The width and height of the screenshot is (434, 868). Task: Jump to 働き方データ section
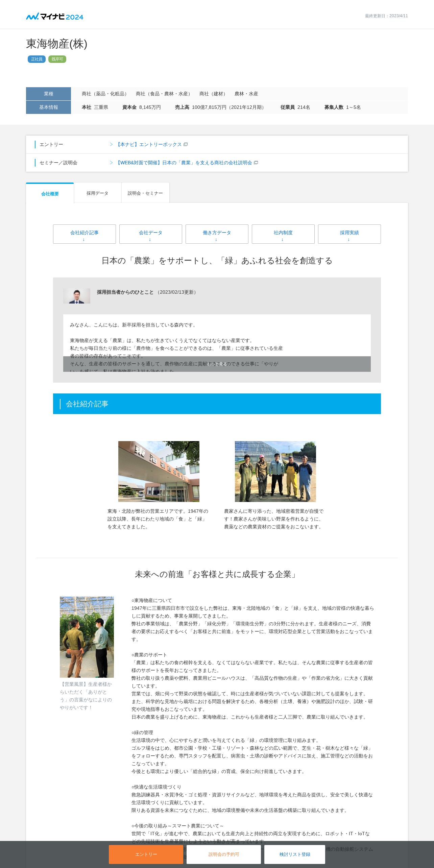(217, 234)
